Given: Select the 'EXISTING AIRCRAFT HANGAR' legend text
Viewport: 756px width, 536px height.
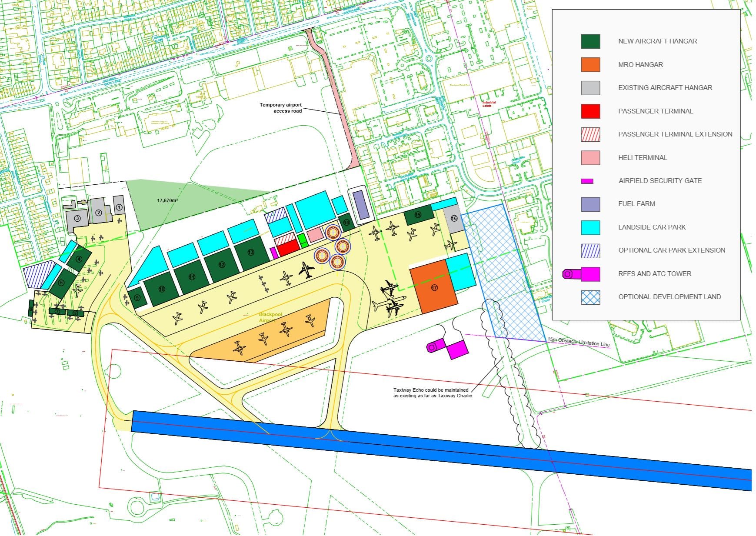Looking at the screenshot, I should click(665, 88).
